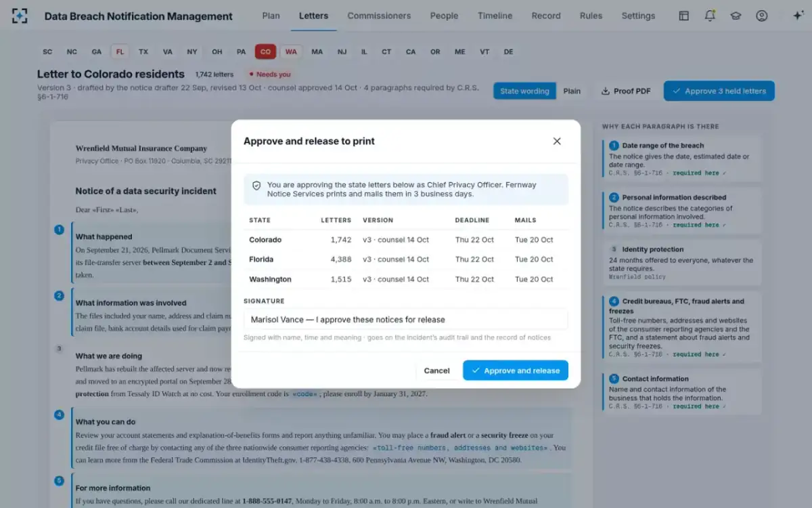Open the Plan tab

click(271, 16)
